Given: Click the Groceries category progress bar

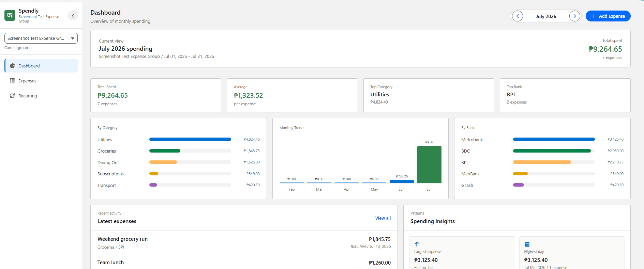Looking at the screenshot, I should point(190,151).
